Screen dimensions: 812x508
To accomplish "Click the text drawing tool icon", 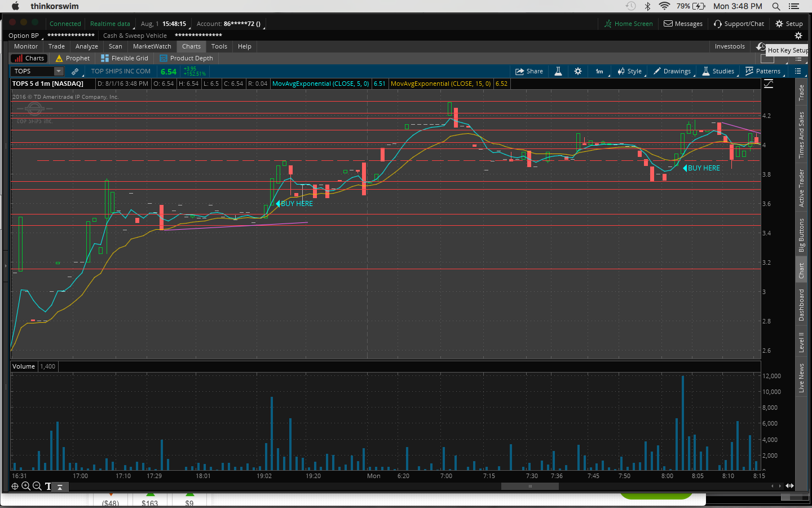I will click(48, 486).
